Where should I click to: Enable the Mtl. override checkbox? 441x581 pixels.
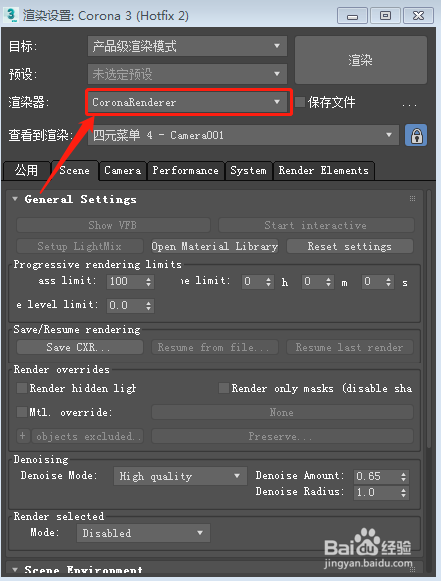point(22,412)
